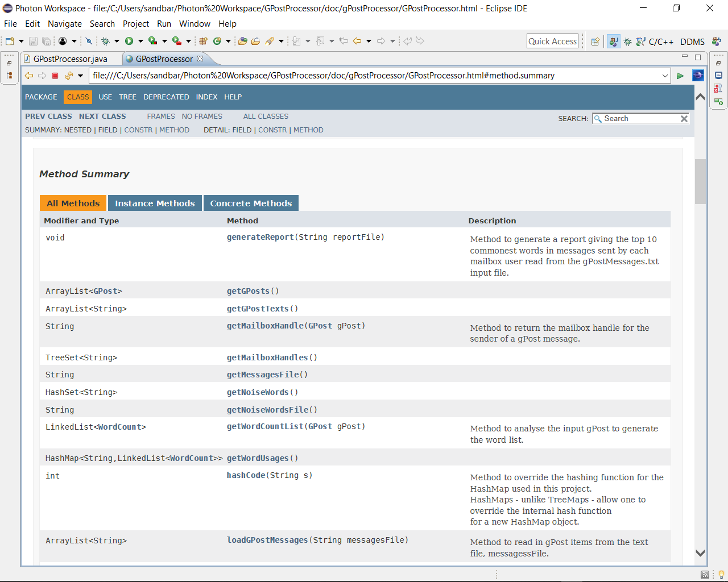The image size is (728, 582).
Task: Open the New wizard dropdown arrow
Action: coord(21,41)
